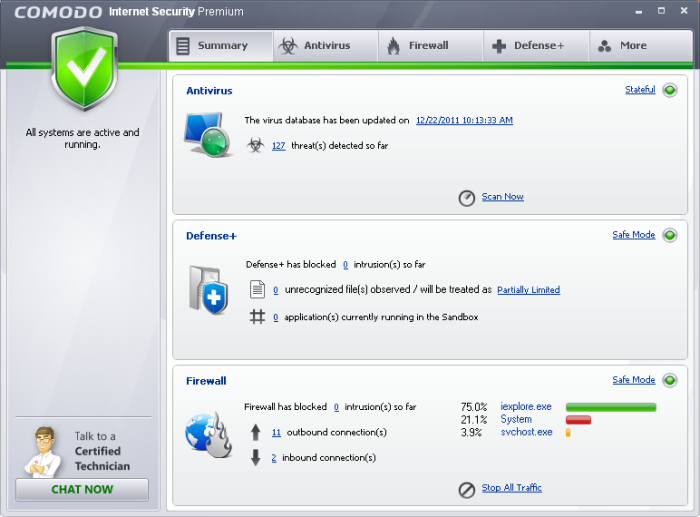Switch to the Antivirus tab
The width and height of the screenshot is (700, 517).
pyautogui.click(x=326, y=46)
